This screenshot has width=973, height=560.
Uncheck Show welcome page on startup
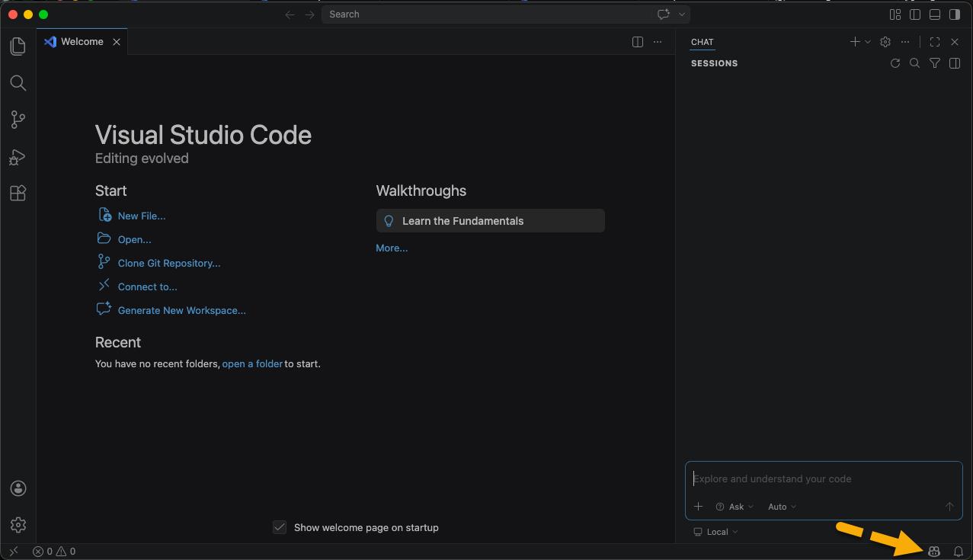(x=280, y=527)
